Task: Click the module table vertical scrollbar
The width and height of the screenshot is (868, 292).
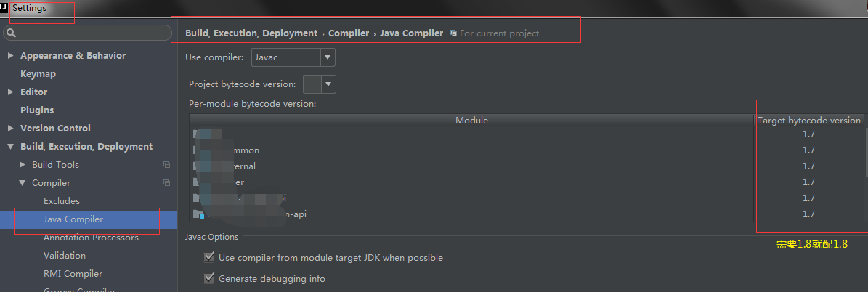Action: click(x=864, y=153)
